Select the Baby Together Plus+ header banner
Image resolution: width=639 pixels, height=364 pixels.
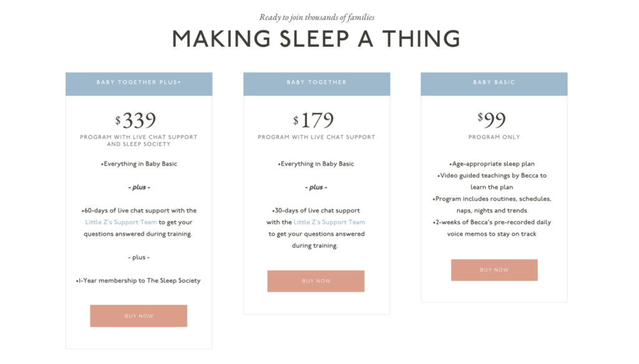coord(139,84)
